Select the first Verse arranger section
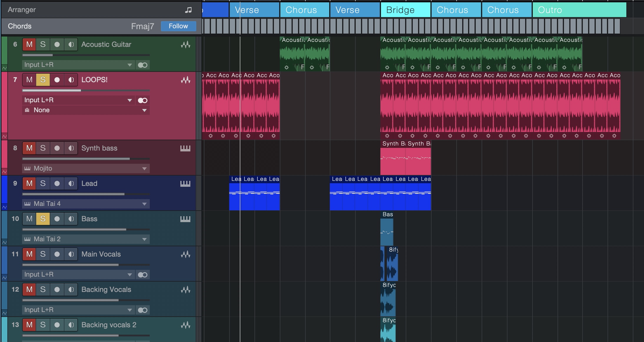Screen dimensions: 644x342 pyautogui.click(x=254, y=10)
